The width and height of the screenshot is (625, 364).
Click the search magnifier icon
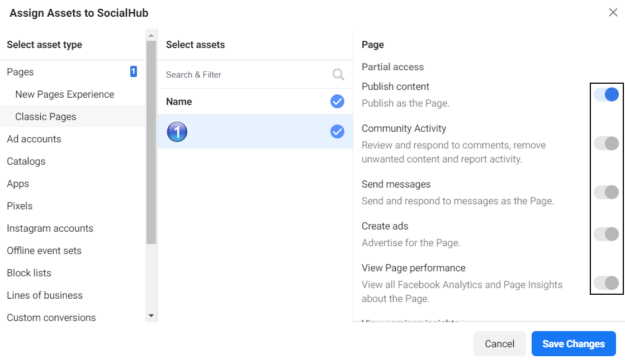[338, 74]
